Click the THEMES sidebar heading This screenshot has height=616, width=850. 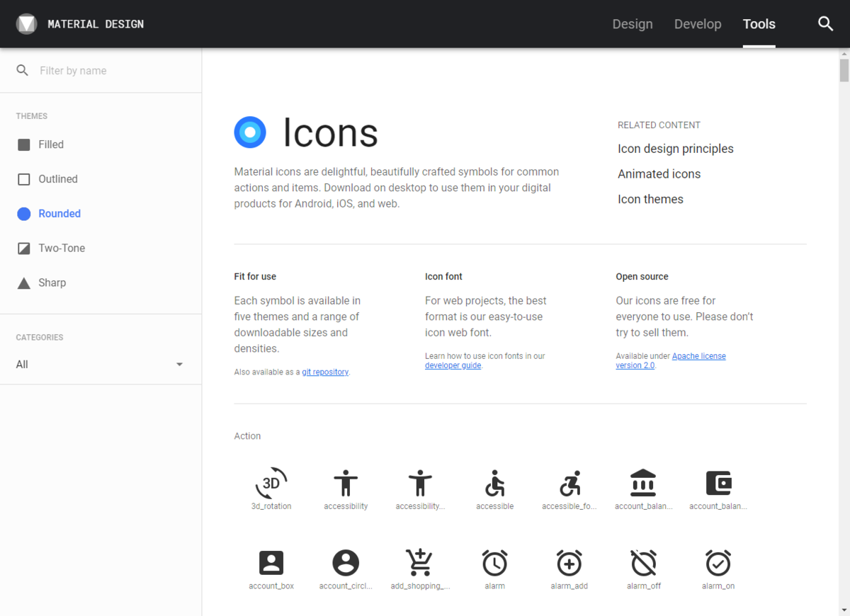pyautogui.click(x=32, y=116)
